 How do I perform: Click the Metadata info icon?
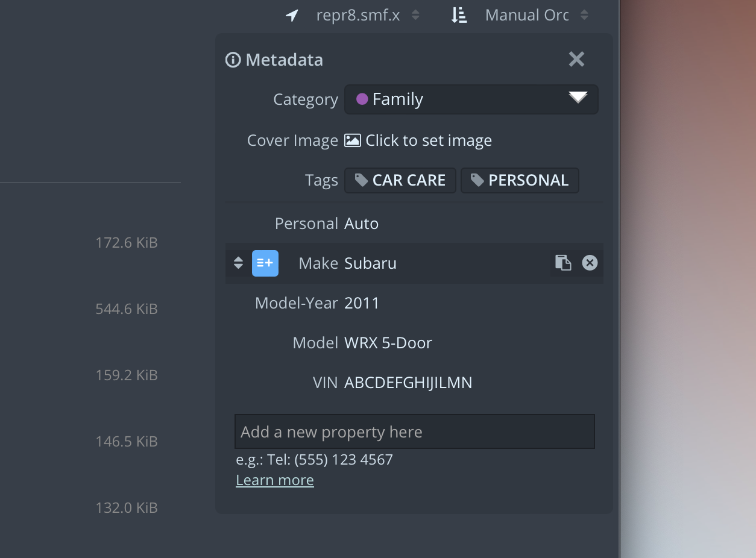click(x=233, y=60)
